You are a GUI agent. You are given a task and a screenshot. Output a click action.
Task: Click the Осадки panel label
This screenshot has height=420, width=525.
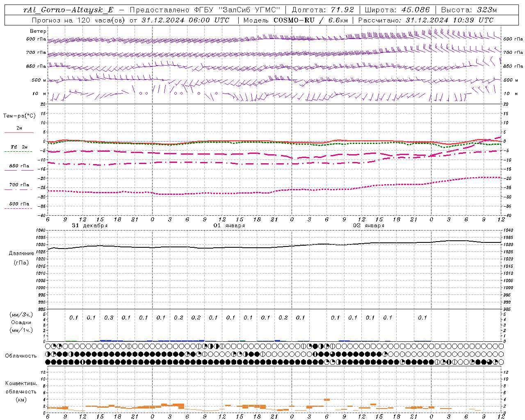[21, 322]
